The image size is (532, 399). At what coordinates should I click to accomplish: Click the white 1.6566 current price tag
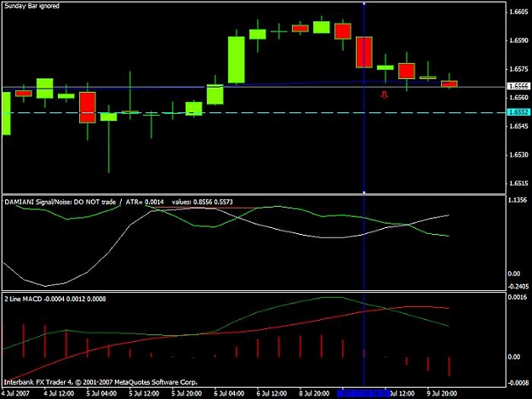[518, 86]
